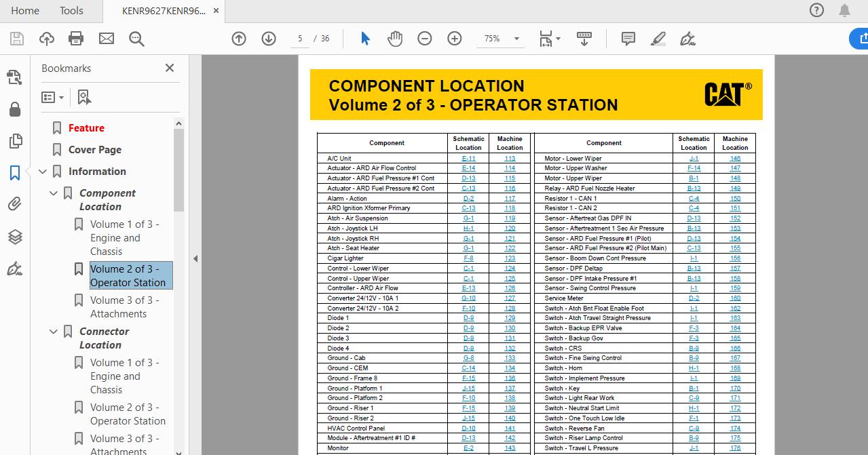Click the scrolling mode keyboard icon
The height and width of the screenshot is (455, 868).
click(584, 39)
